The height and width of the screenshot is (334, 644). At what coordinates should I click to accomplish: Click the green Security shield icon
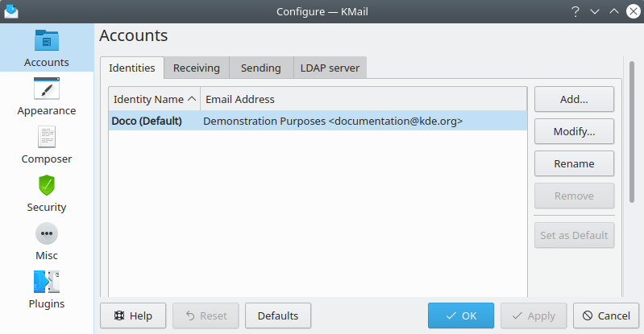[x=47, y=185]
